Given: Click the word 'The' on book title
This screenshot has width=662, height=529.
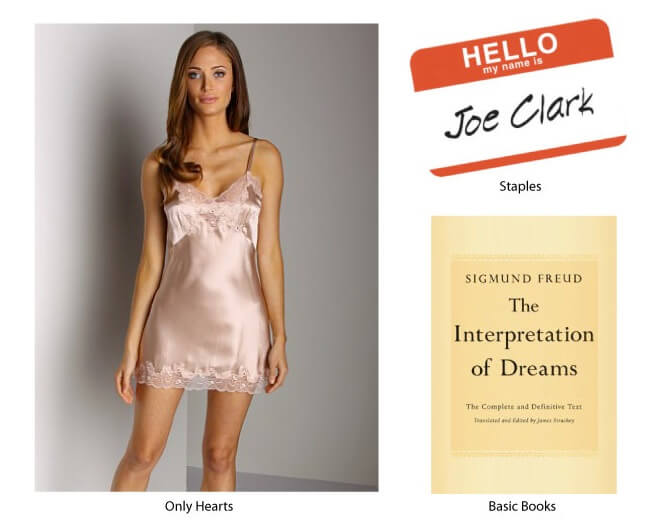Looking at the screenshot, I should coord(524,306).
